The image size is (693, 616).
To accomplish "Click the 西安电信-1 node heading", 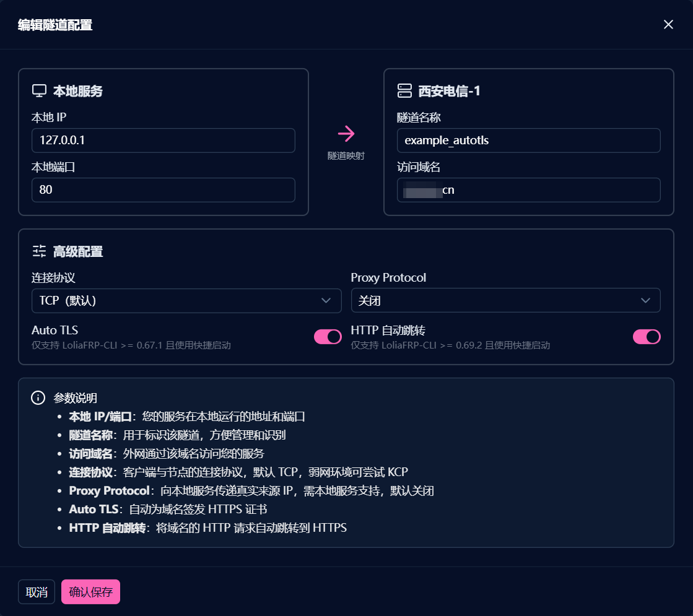I will (449, 91).
